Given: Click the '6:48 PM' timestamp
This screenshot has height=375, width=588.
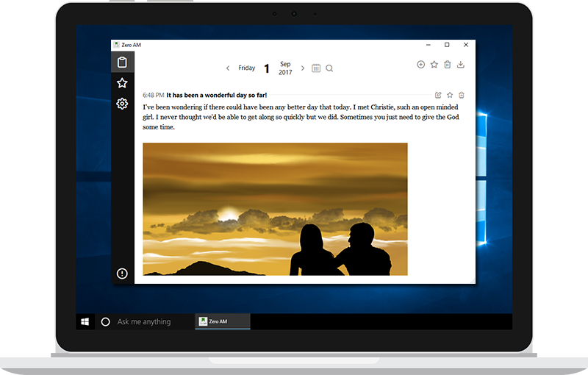Looking at the screenshot, I should pyautogui.click(x=154, y=95).
